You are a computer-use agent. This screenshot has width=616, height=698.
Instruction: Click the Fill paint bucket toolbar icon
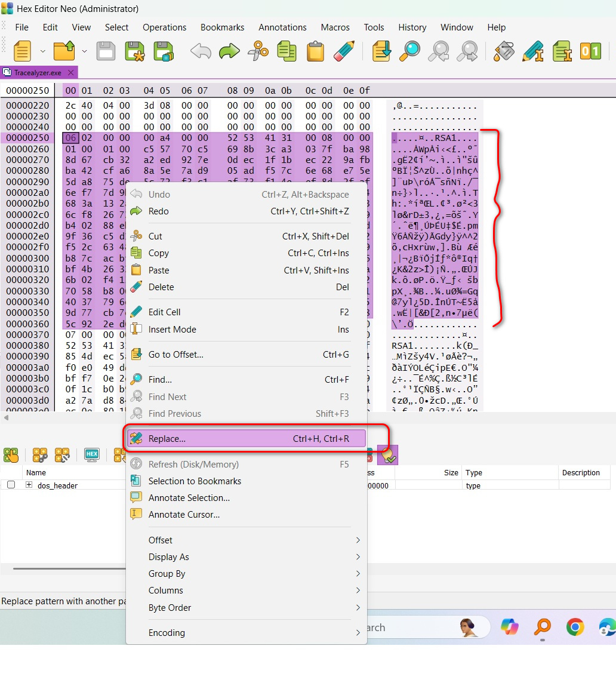(504, 51)
